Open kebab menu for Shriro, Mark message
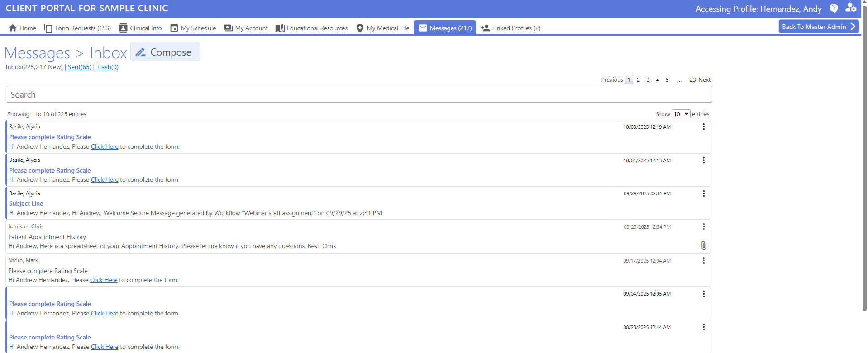The width and height of the screenshot is (868, 353). pyautogui.click(x=703, y=261)
